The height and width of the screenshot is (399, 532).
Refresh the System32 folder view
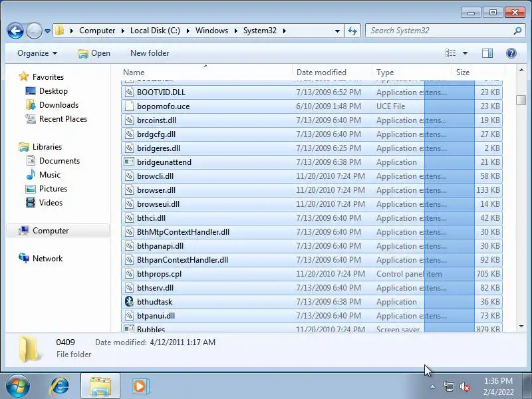coord(352,31)
